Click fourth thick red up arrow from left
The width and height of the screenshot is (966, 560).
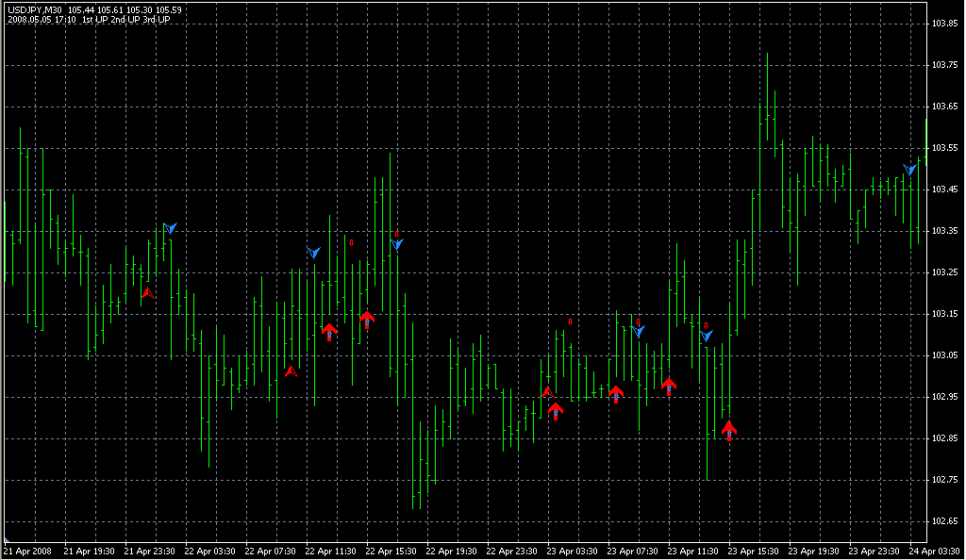[x=616, y=394]
